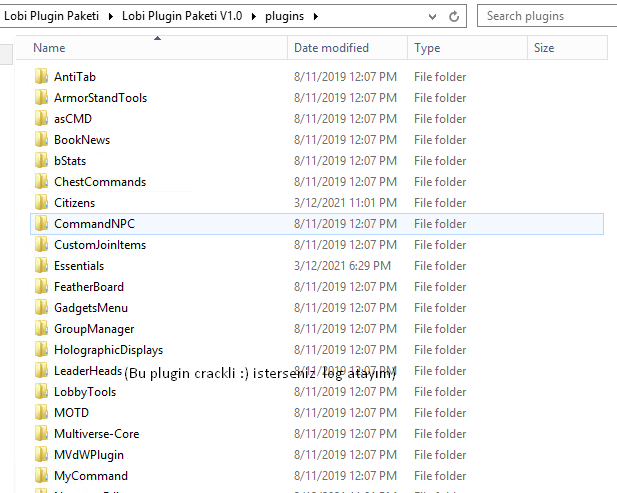The image size is (617, 493).
Task: Click File folder type in AntiTab row
Action: pos(440,77)
